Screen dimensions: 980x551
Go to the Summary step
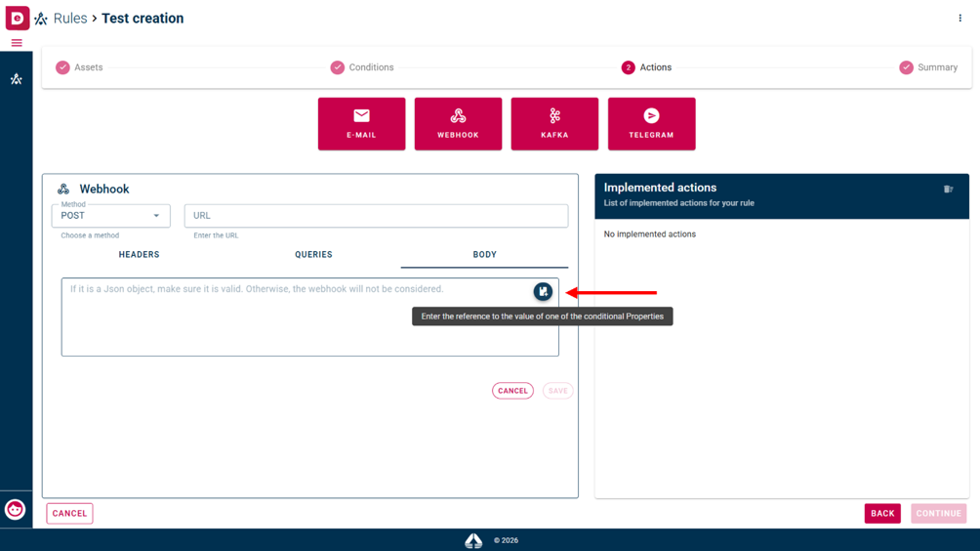928,67
